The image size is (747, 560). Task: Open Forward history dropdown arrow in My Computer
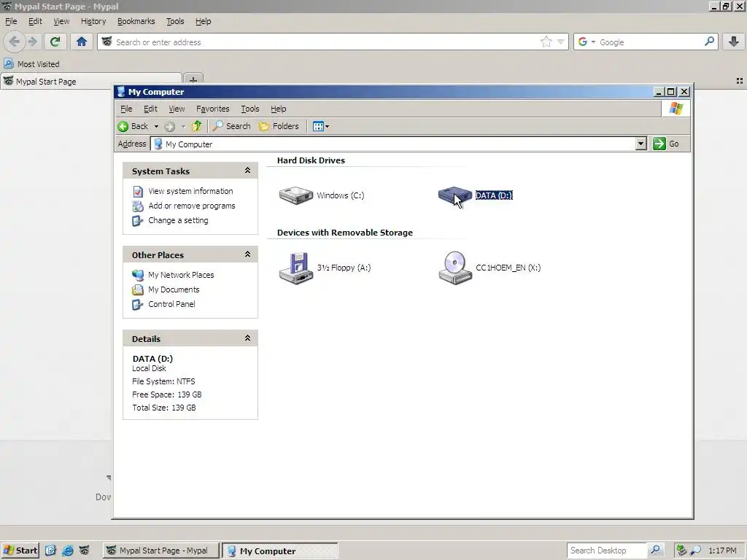point(183,127)
